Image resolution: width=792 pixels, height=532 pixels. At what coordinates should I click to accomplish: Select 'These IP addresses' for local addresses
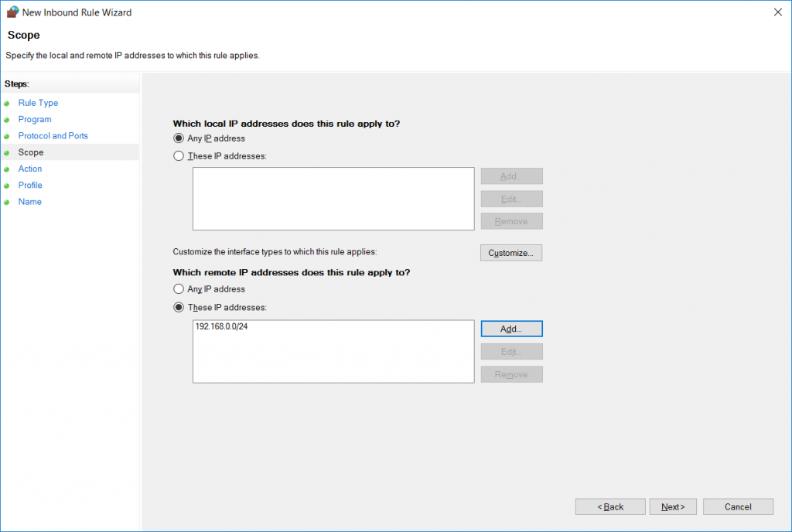(x=179, y=155)
